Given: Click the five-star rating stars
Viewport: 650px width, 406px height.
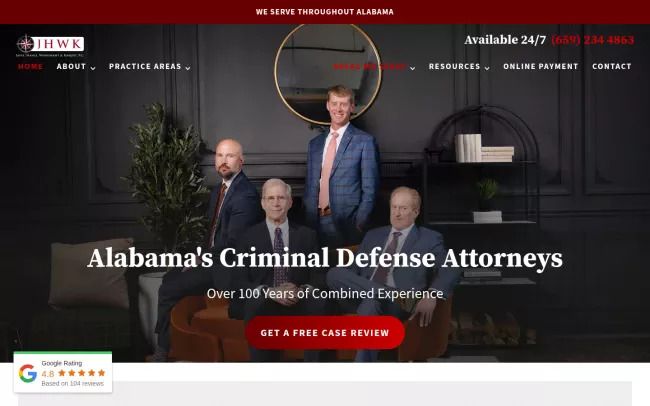Looking at the screenshot, I should (82, 373).
